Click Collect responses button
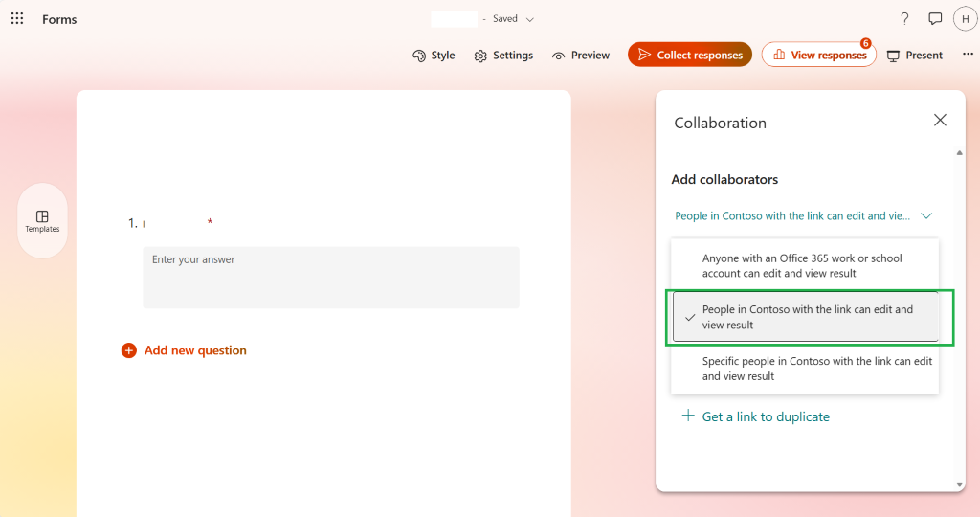The height and width of the screenshot is (517, 980). pyautogui.click(x=690, y=55)
